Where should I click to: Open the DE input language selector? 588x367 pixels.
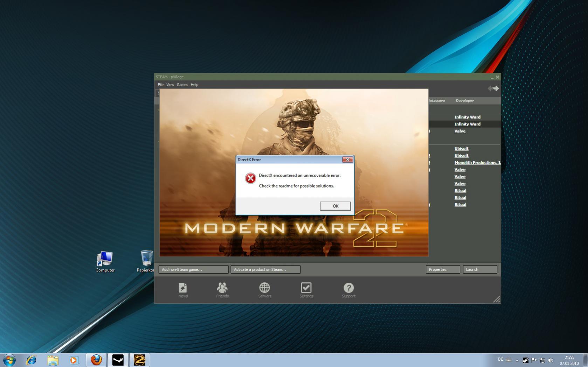pyautogui.click(x=500, y=359)
